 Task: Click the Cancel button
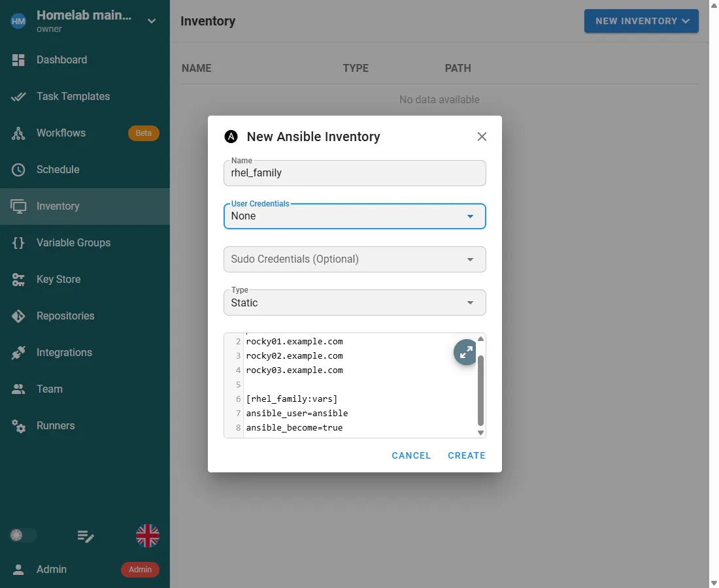[x=411, y=455]
